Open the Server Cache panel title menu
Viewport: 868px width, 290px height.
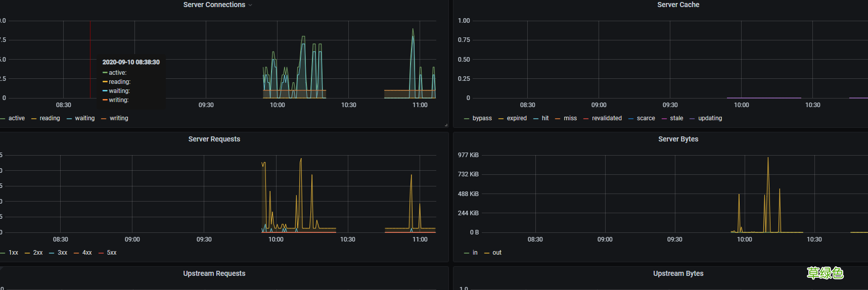click(678, 5)
